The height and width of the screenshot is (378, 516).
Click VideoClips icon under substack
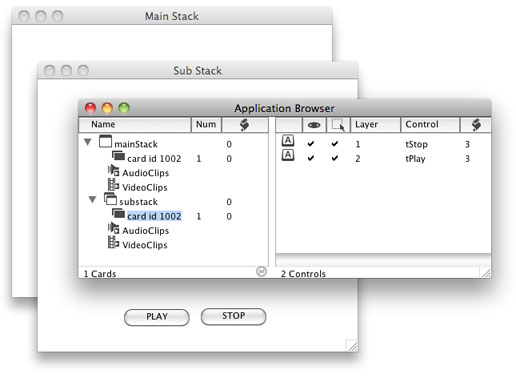coord(113,243)
